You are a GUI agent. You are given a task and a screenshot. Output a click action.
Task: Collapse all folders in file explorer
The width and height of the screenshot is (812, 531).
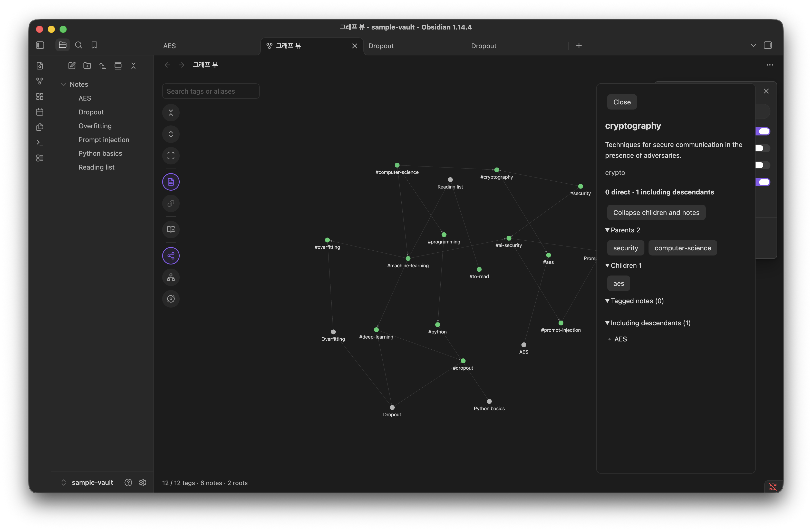click(133, 65)
